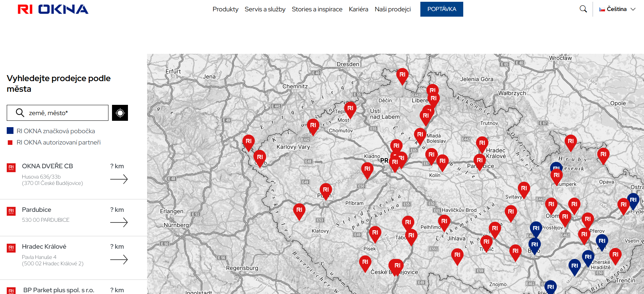The width and height of the screenshot is (644, 294).
Task: Click RI icon beside OKNA DVEŘE CB
Action: point(11,168)
